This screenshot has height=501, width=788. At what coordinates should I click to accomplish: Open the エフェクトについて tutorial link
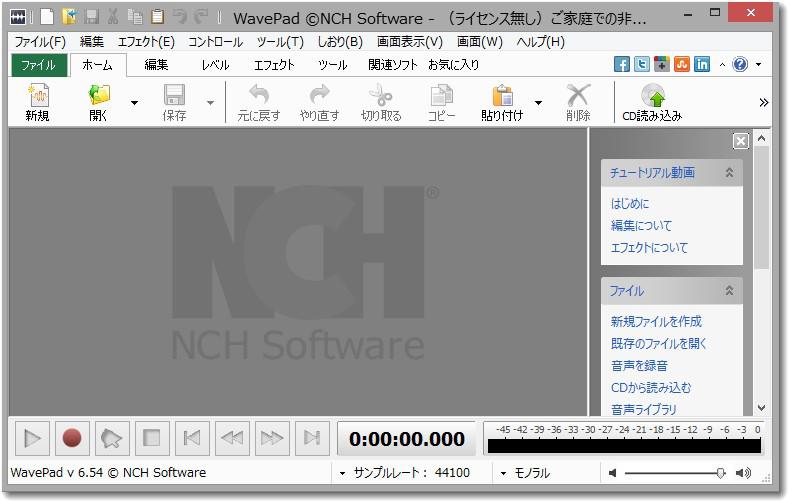(649, 248)
